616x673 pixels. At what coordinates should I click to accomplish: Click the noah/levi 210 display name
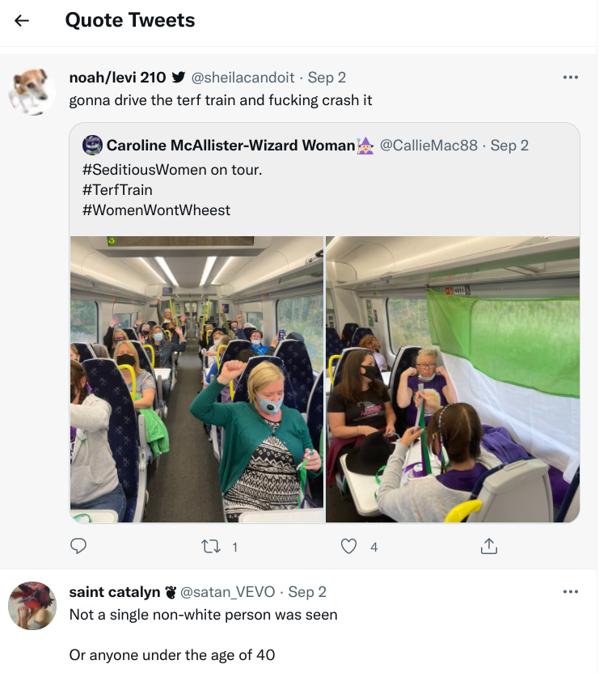click(117, 78)
